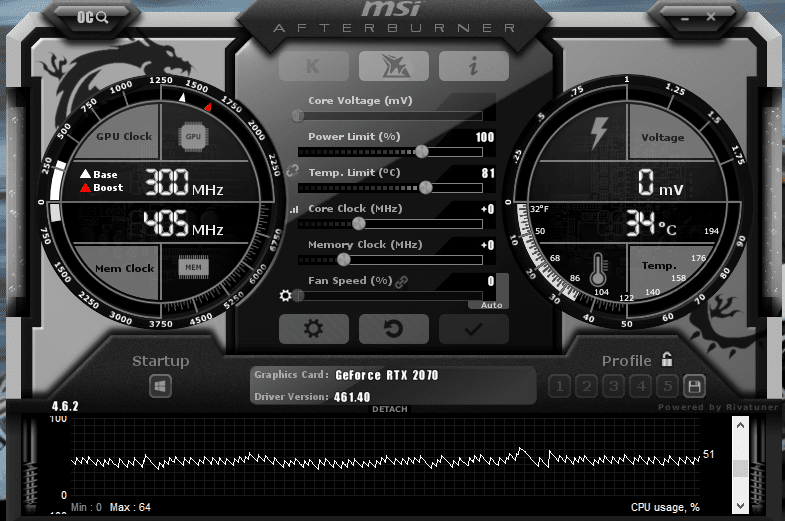The height and width of the screenshot is (521, 785).
Task: Save profile with floppy disk icon
Action: point(694,386)
